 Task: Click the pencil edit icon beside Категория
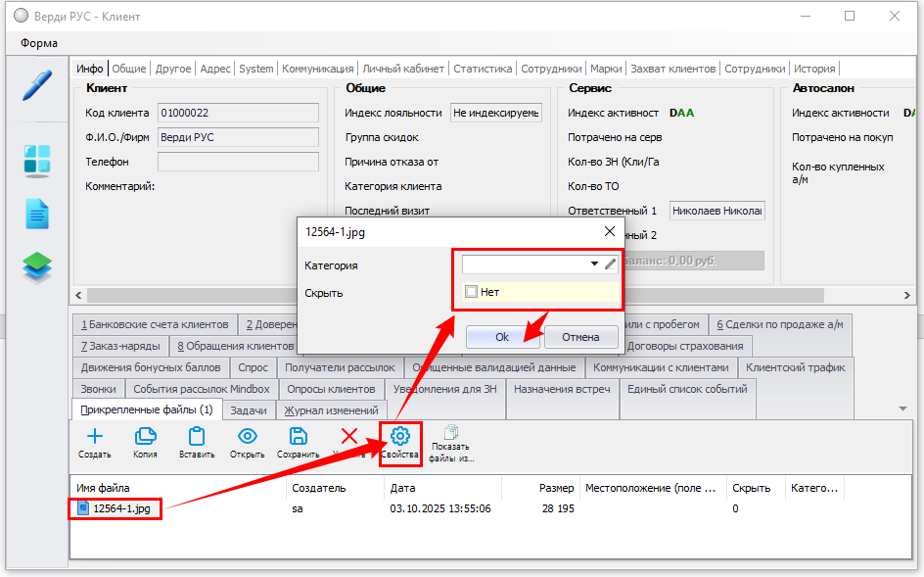[611, 264]
